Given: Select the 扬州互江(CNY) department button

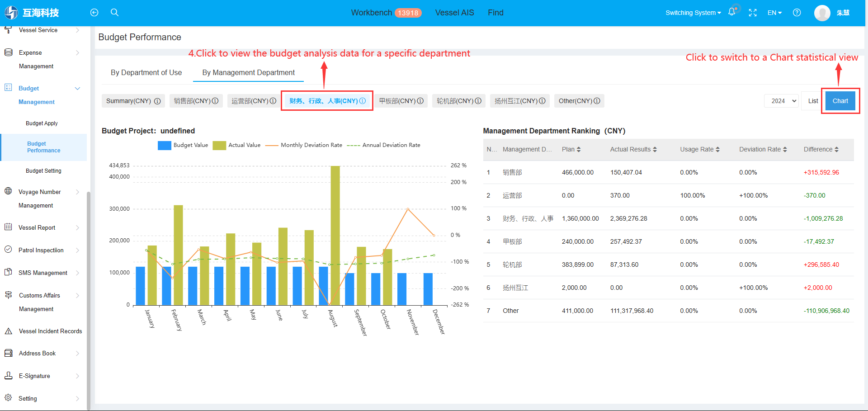Looking at the screenshot, I should point(520,101).
